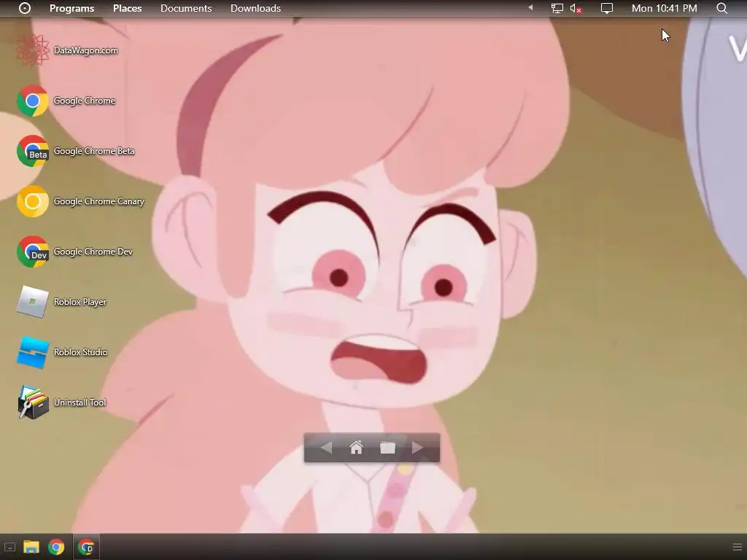Screen dimensions: 747x560
Task: Click the circular system logo in top bar
Action: tap(25, 8)
